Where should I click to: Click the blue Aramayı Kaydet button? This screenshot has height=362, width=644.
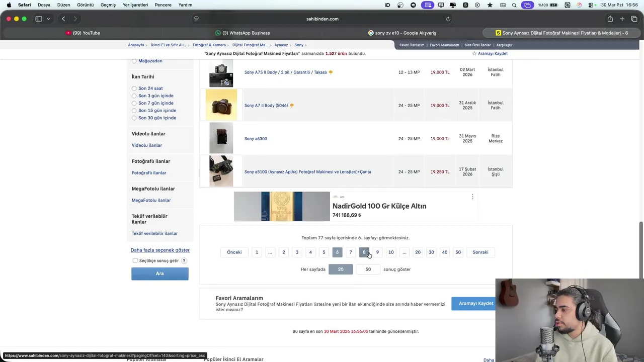click(473, 303)
